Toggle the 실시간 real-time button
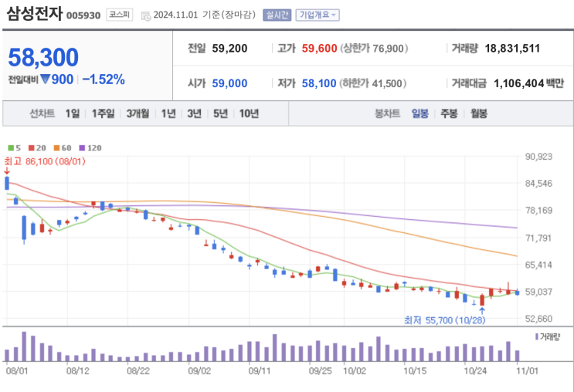The image size is (574, 392). click(x=277, y=15)
